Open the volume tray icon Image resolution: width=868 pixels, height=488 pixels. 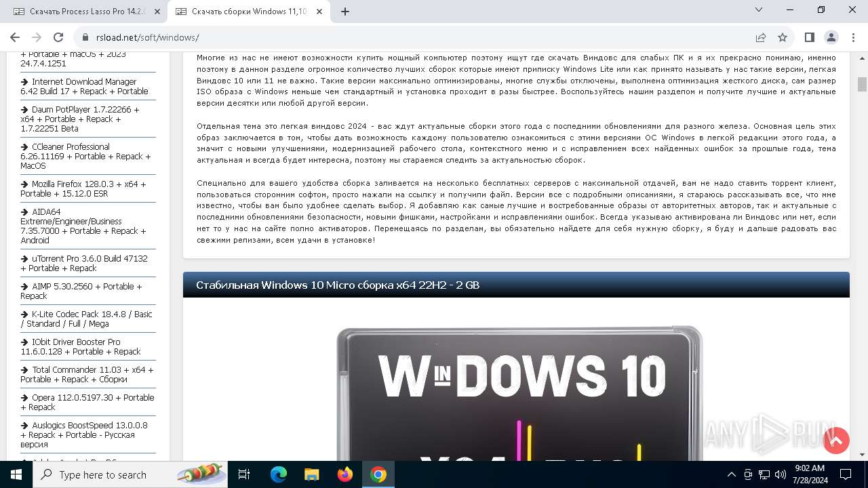tap(781, 474)
